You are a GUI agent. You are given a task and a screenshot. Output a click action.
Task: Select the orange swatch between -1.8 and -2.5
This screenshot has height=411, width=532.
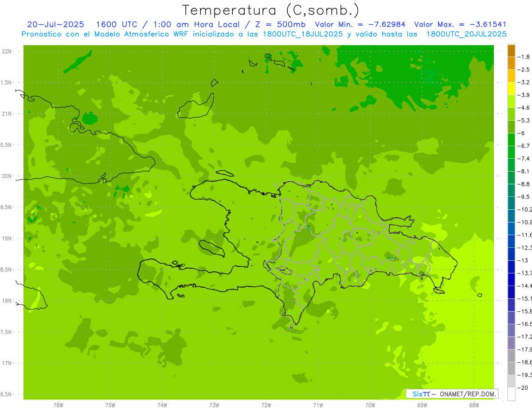(511, 63)
